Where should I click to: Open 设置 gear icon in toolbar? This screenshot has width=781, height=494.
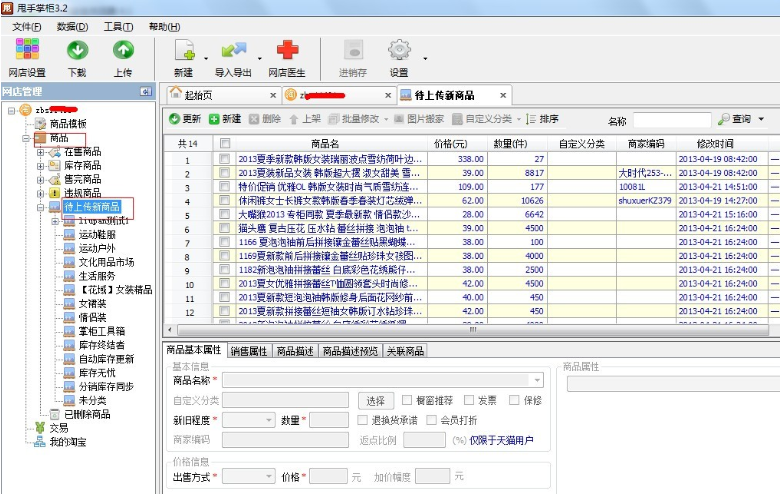pyautogui.click(x=399, y=50)
